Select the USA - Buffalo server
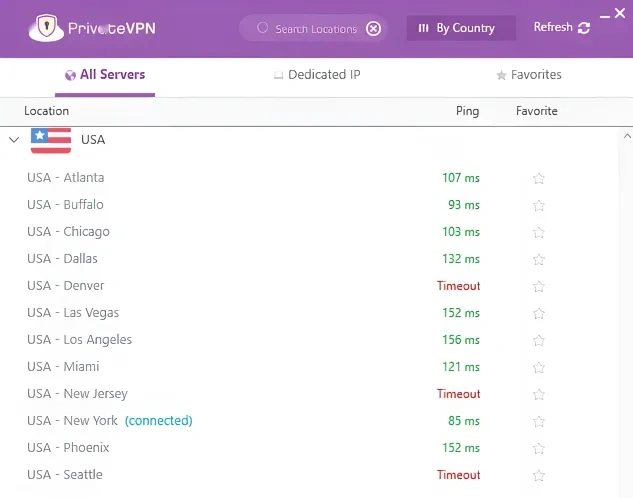633x498 pixels. point(65,205)
